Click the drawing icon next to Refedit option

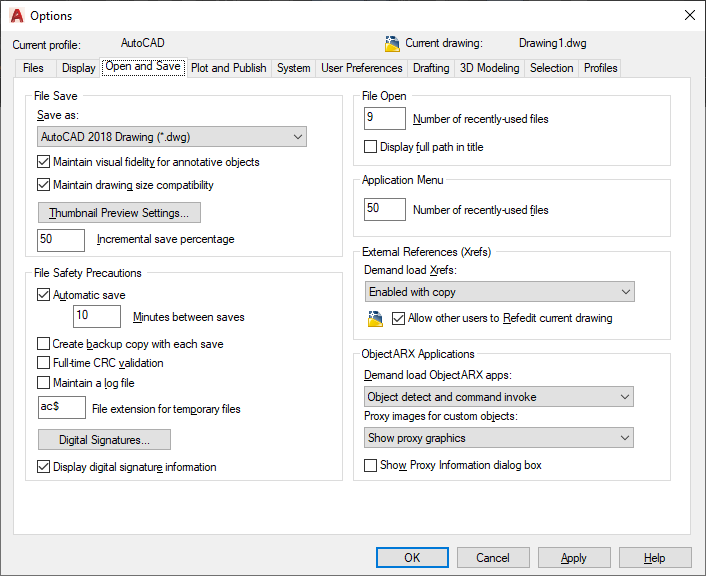pyautogui.click(x=375, y=318)
